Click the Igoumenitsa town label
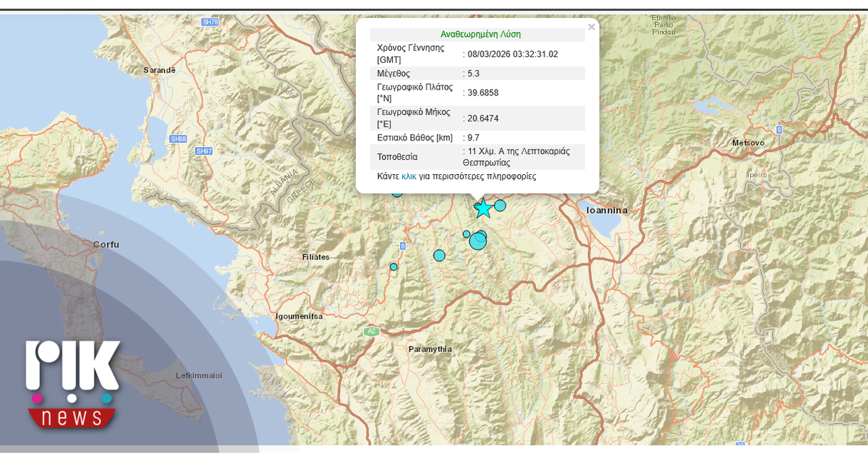The height and width of the screenshot is (454, 868). [299, 316]
